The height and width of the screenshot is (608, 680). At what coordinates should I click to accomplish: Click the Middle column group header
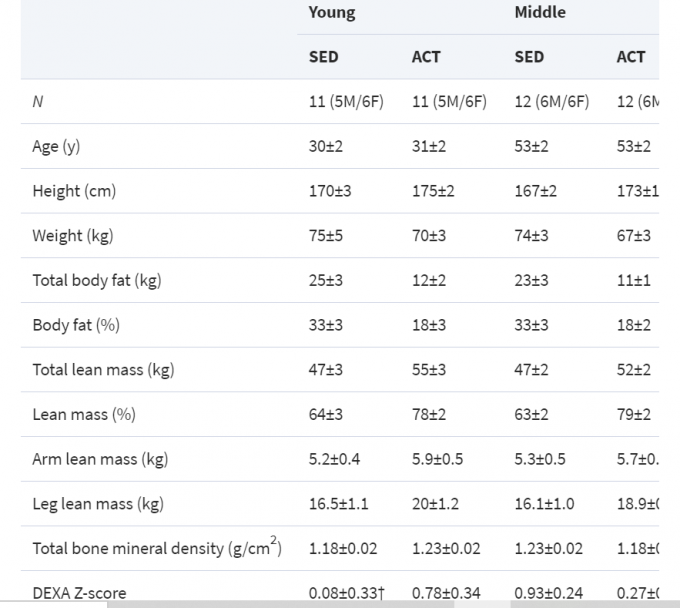[x=540, y=13]
